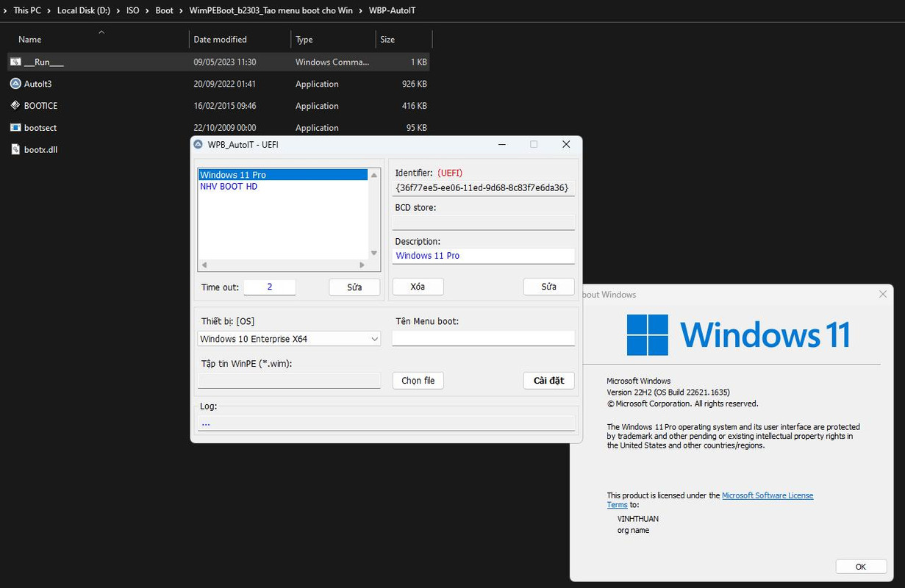Sort files by Type column header
Viewport: 905px width, 588px height.
[x=304, y=39]
